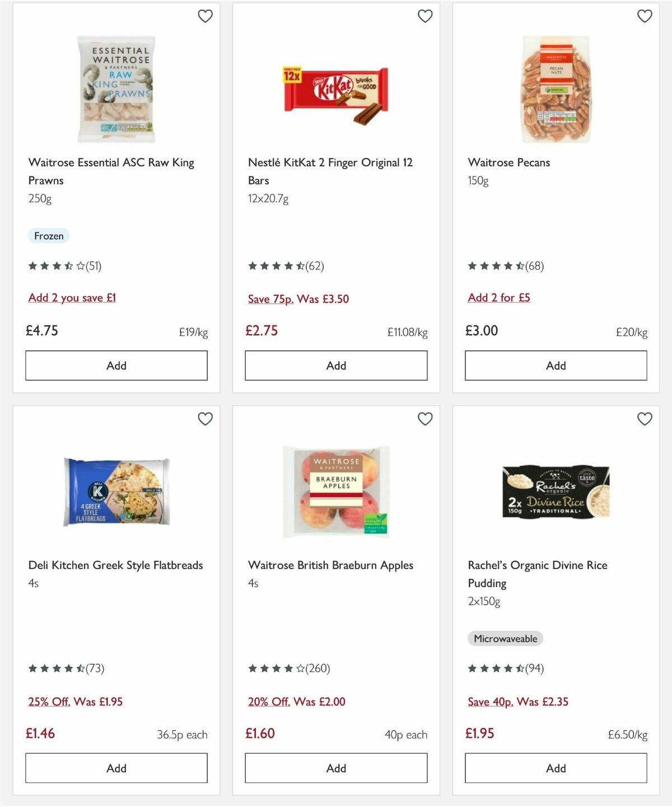Favourite the Braeburn Apples
This screenshot has width=672, height=807.
tap(425, 419)
